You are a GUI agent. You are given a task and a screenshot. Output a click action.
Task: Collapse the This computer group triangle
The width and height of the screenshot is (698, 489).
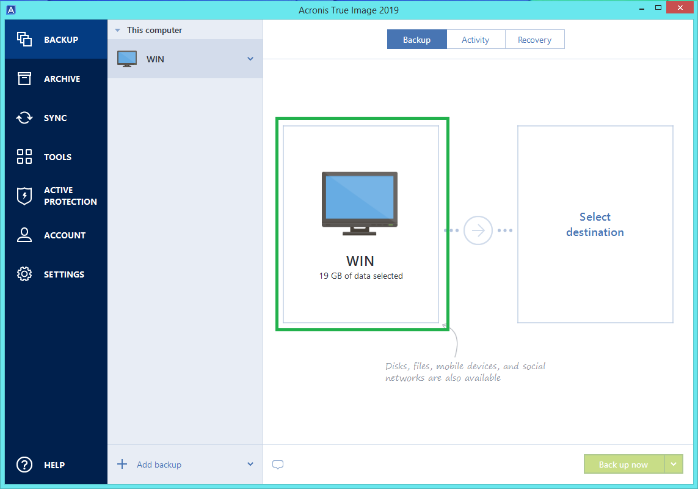pyautogui.click(x=118, y=30)
